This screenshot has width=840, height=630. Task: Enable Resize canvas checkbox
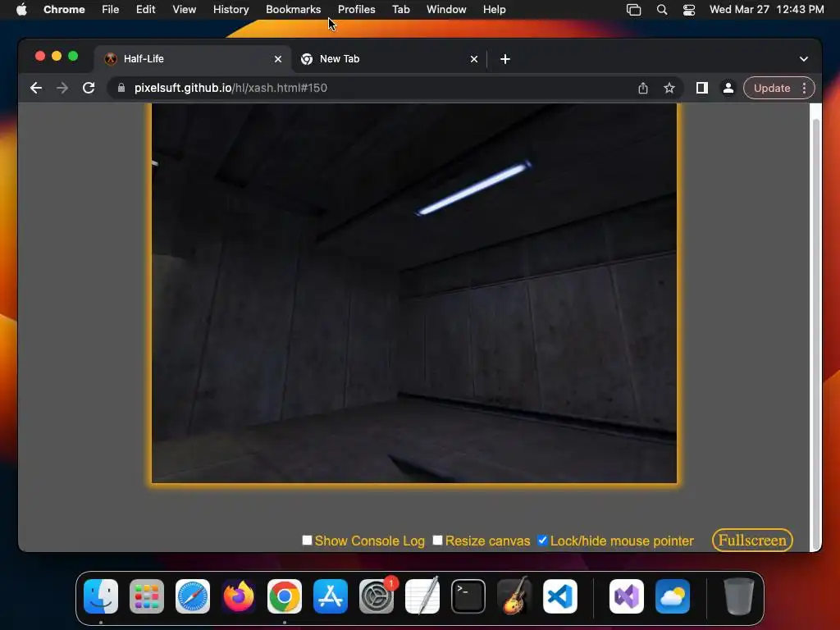point(438,540)
